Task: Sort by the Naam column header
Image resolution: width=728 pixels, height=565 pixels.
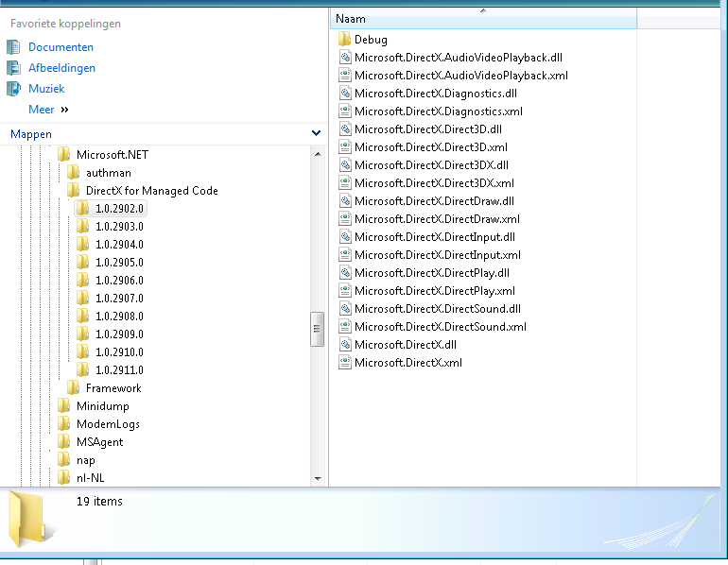Action: [x=483, y=19]
